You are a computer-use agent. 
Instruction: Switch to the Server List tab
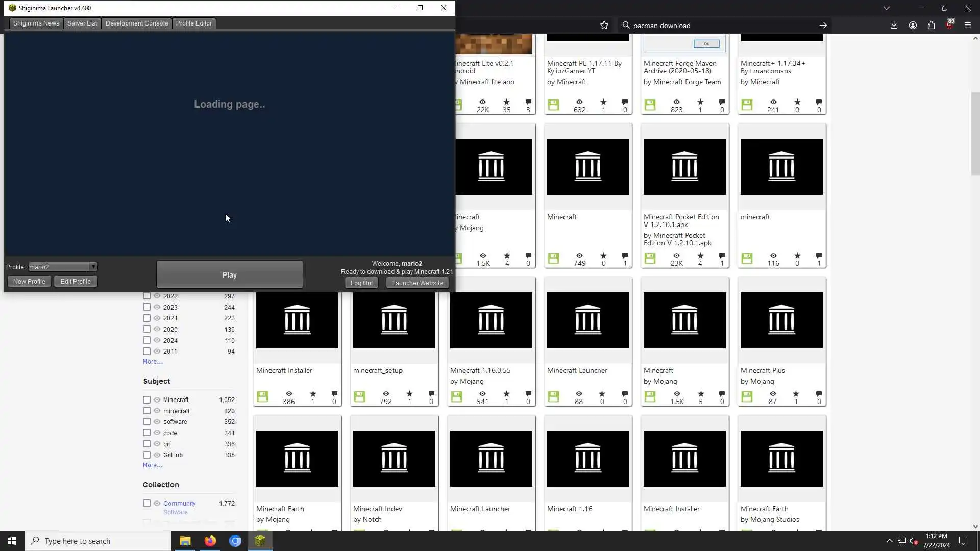82,23
